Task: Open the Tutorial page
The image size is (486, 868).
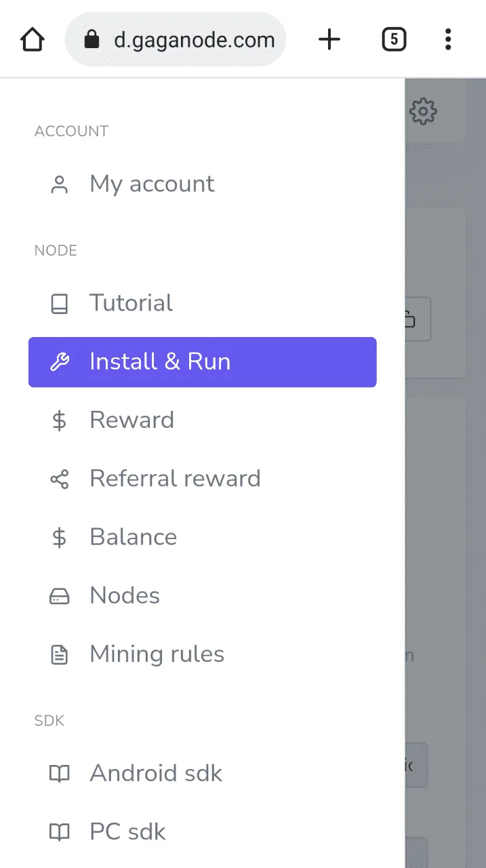Action: [x=203, y=303]
